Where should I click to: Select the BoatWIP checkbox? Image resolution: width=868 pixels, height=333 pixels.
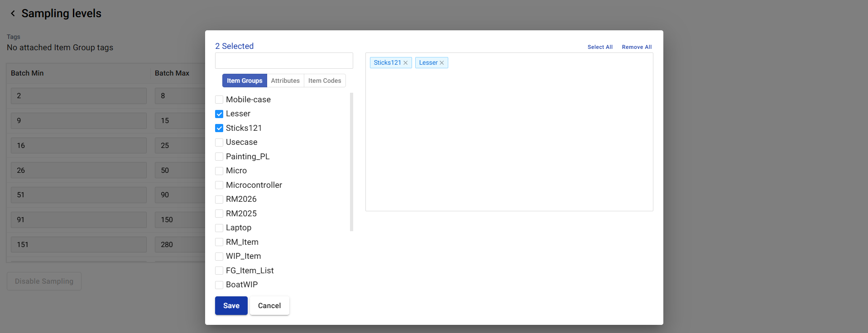(x=219, y=285)
